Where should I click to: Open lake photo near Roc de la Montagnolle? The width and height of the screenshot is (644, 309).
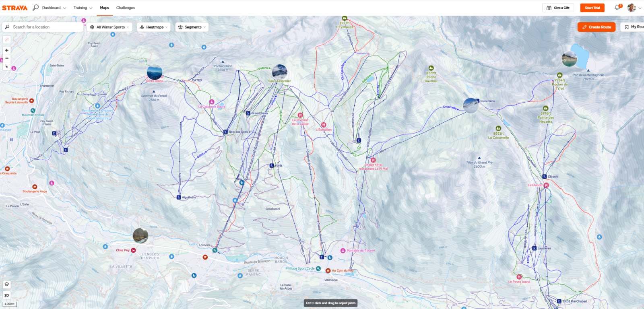(570, 59)
